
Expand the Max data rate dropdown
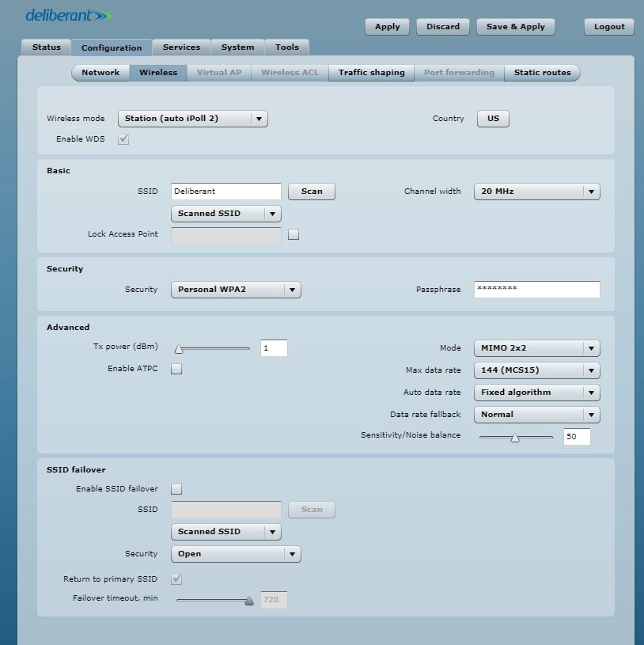tap(536, 370)
